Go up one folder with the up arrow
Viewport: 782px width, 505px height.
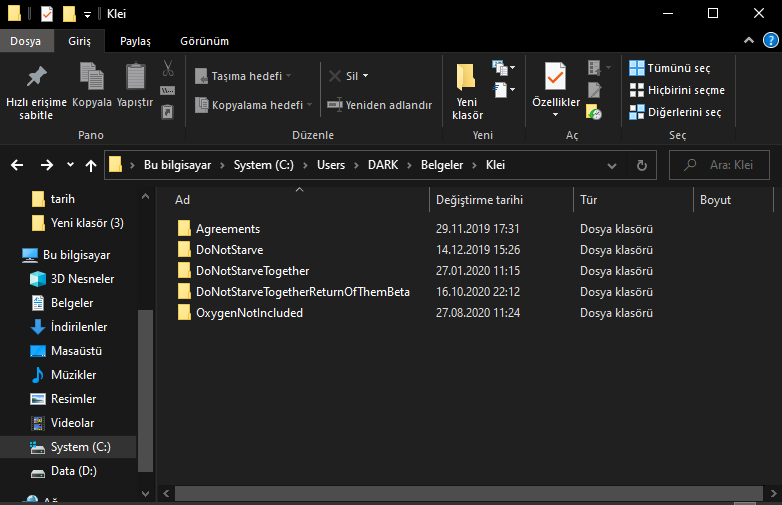pyautogui.click(x=91, y=165)
